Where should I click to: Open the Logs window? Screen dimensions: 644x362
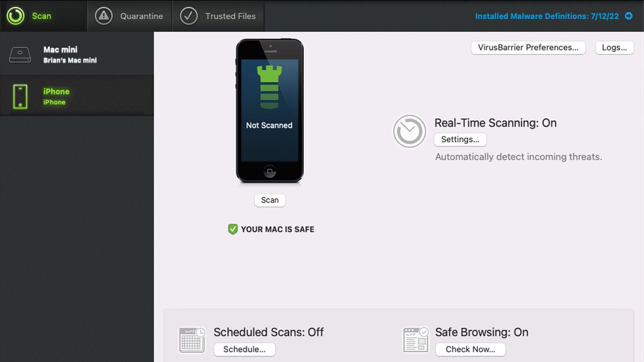pos(614,48)
